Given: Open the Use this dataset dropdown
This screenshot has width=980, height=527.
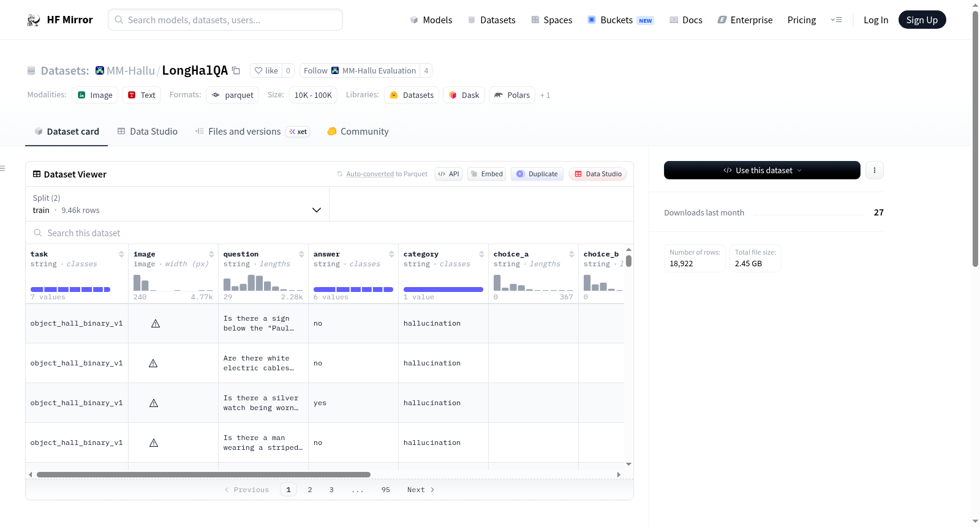Looking at the screenshot, I should (762, 170).
